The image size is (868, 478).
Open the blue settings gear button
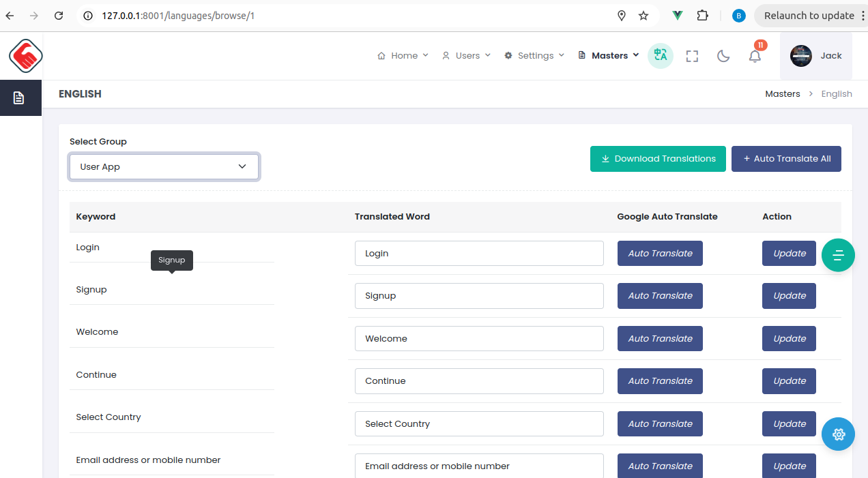[x=838, y=434]
